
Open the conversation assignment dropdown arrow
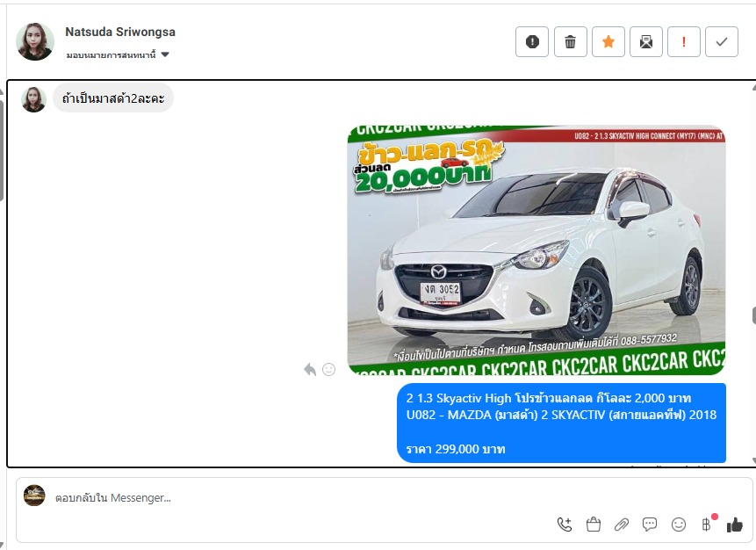tap(165, 54)
